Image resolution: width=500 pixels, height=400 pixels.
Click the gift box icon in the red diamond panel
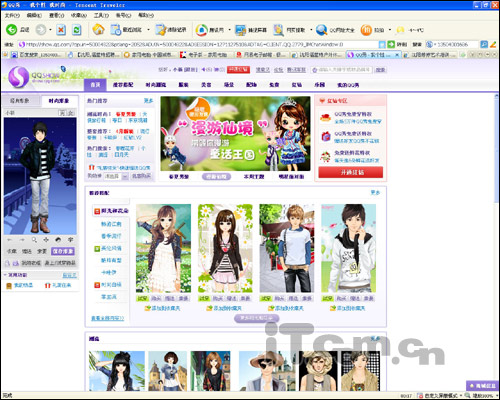(x=325, y=136)
